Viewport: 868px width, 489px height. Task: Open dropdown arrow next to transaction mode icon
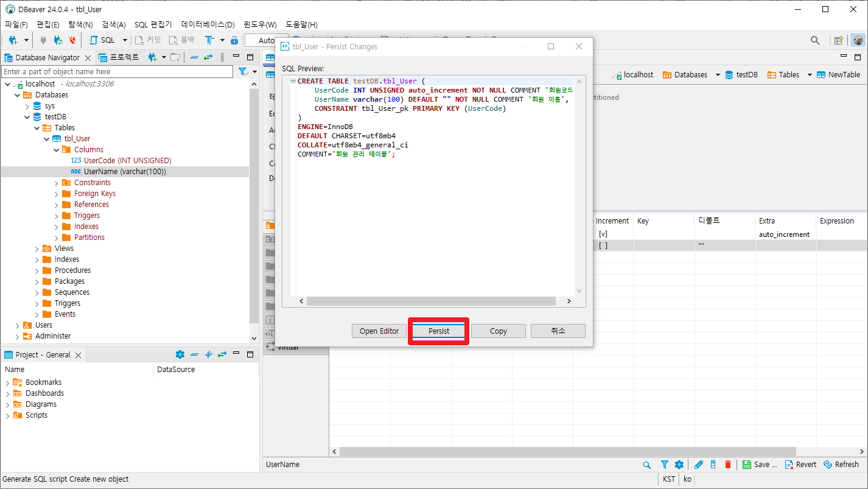tap(222, 40)
